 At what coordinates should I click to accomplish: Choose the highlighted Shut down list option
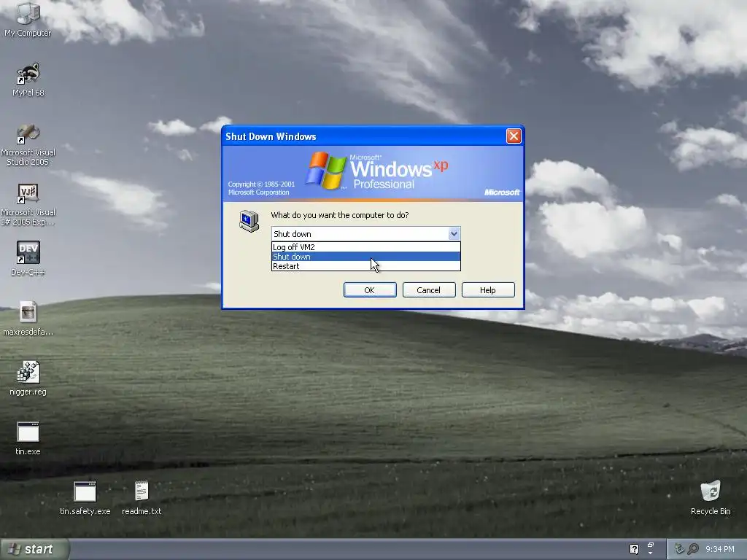pos(366,257)
